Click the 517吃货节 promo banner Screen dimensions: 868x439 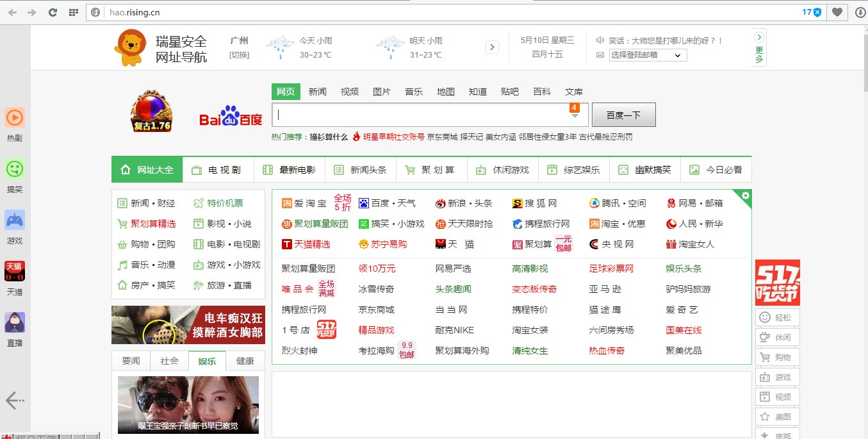(778, 282)
